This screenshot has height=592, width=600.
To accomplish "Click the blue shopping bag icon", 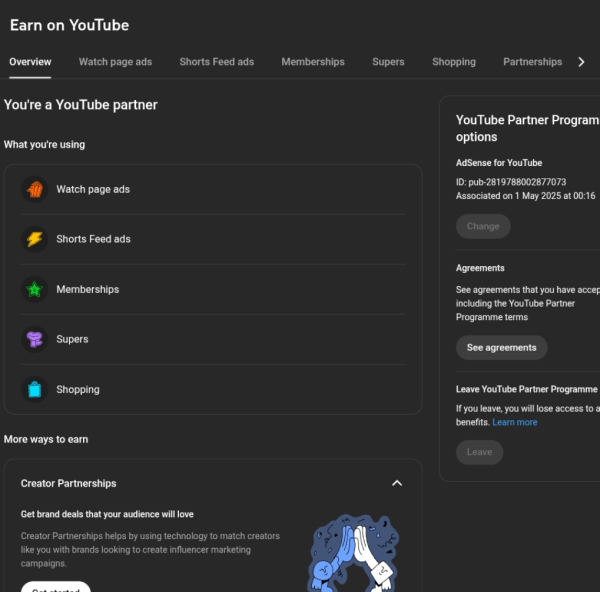I will coord(34,389).
